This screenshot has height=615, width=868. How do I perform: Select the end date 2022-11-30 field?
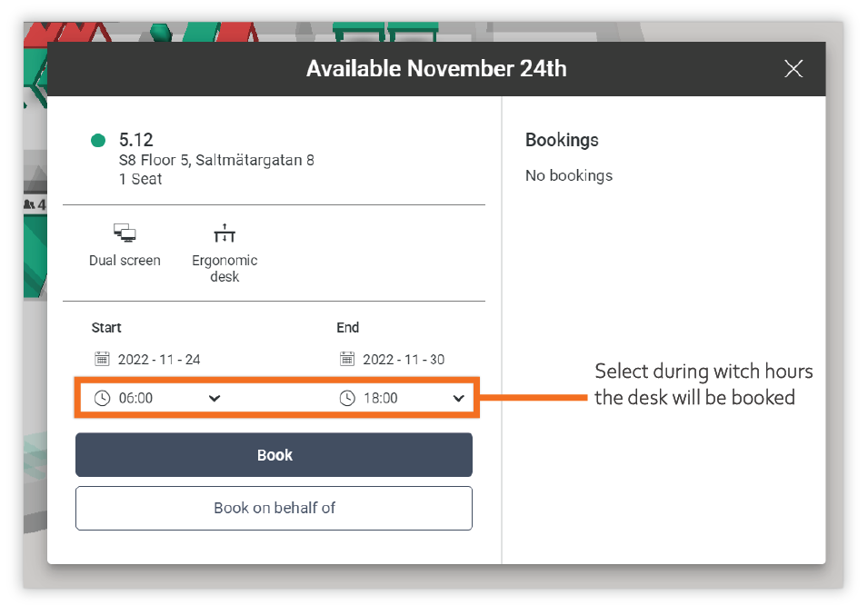coord(393,359)
